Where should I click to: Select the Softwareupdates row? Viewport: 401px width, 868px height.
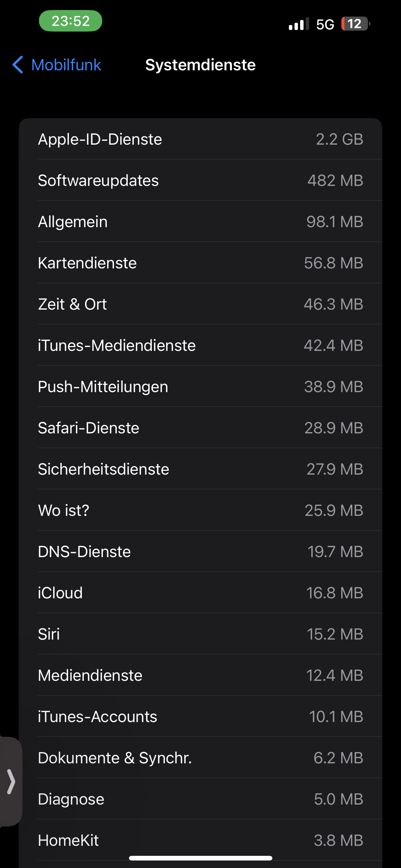tap(200, 180)
